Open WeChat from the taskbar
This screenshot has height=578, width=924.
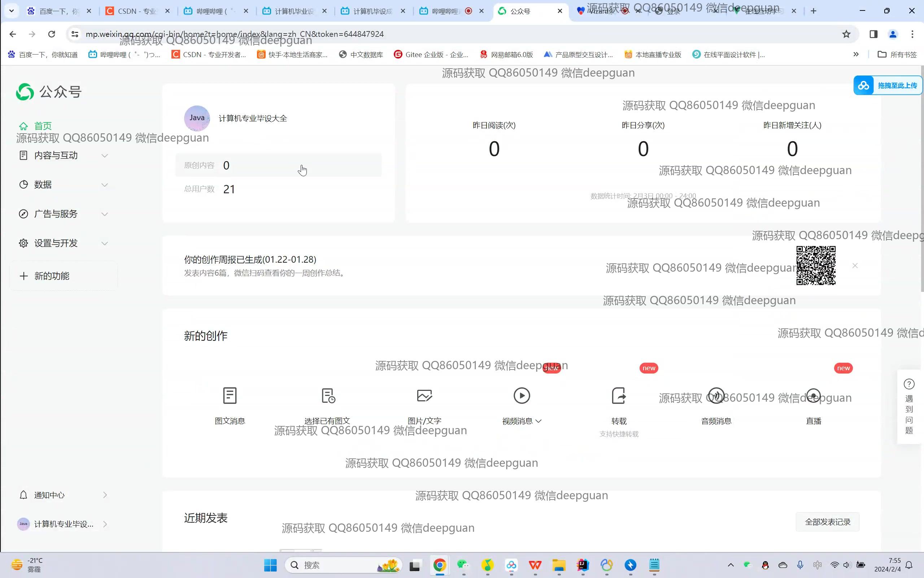pos(463,565)
